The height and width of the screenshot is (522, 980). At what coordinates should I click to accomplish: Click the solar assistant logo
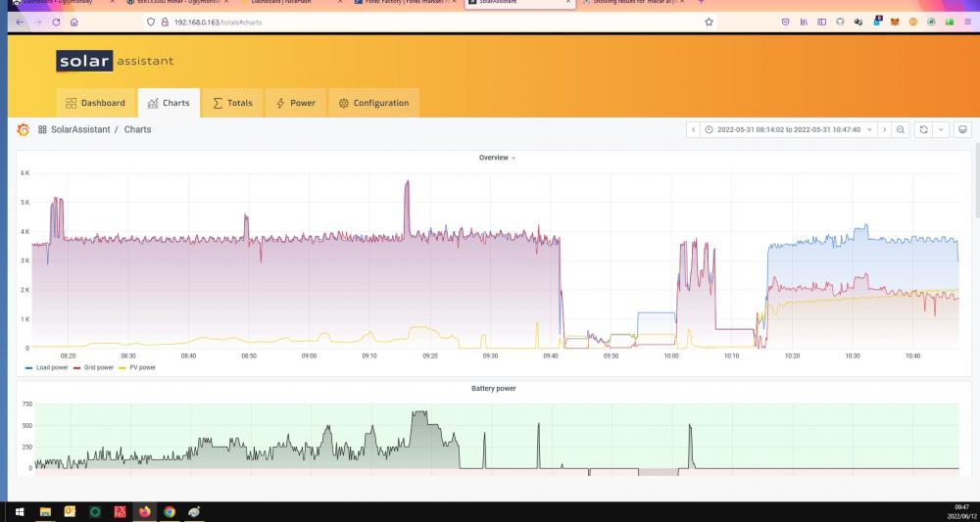tap(115, 61)
